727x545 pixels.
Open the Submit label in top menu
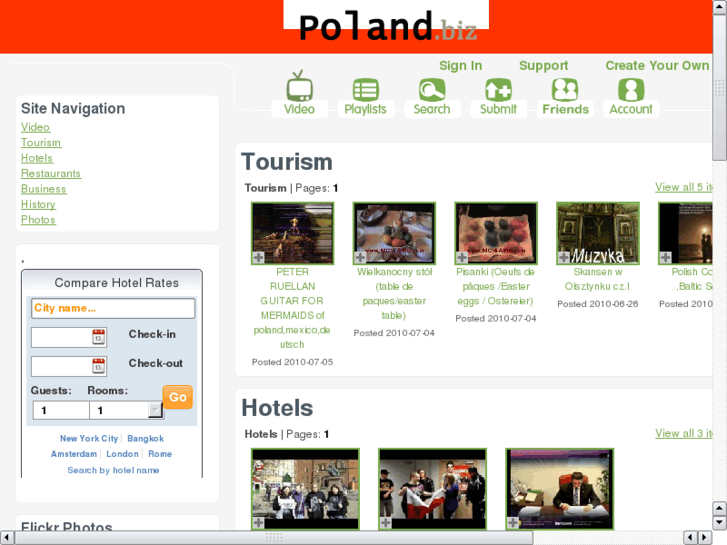pos(498,109)
